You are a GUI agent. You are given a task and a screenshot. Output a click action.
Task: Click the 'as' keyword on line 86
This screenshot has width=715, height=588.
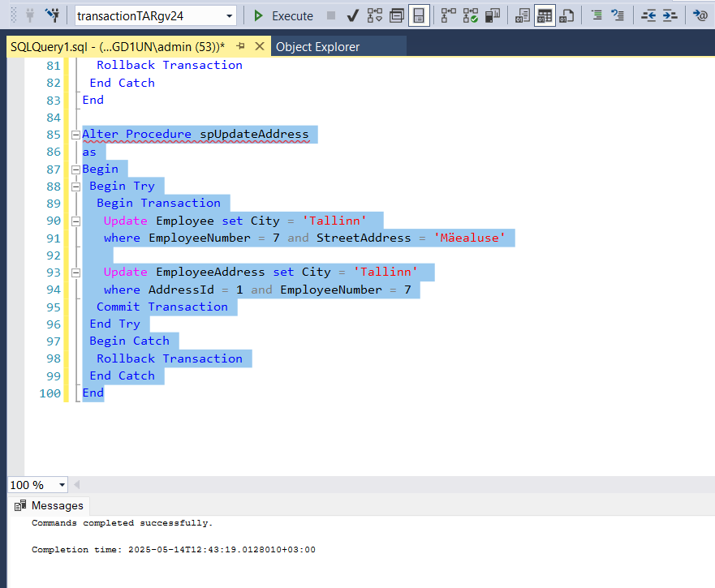coord(89,152)
